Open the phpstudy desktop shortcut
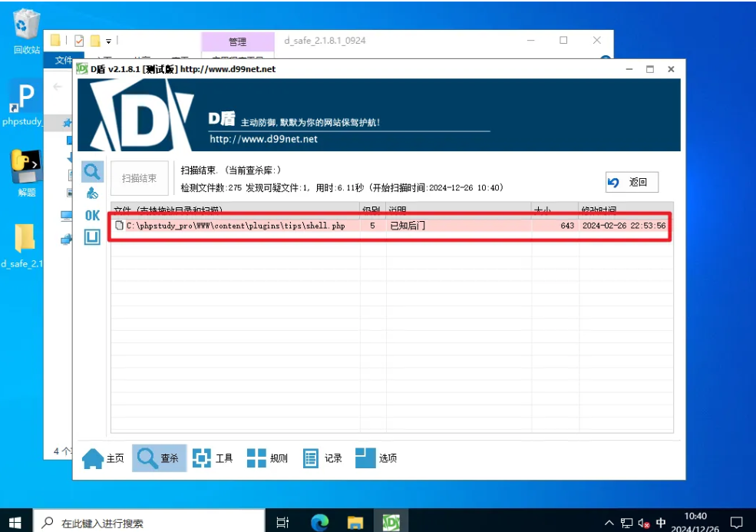Image resolution: width=756 pixels, height=532 pixels. (23, 104)
